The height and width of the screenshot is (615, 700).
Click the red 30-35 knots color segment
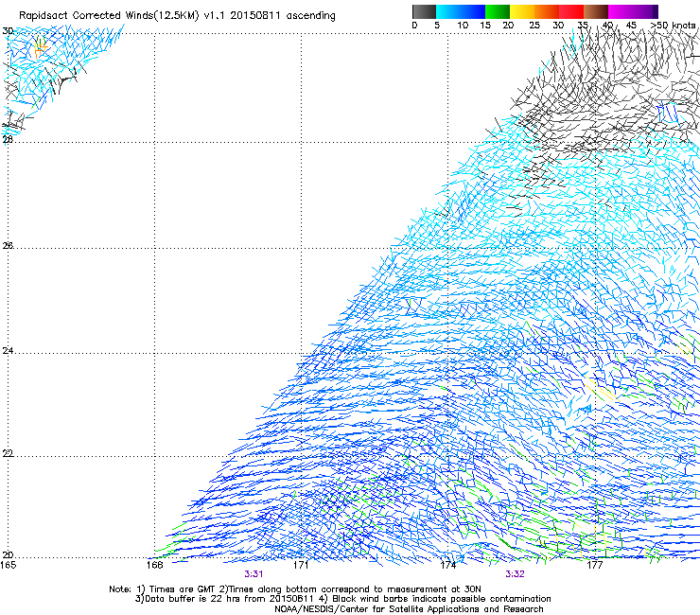pos(571,11)
